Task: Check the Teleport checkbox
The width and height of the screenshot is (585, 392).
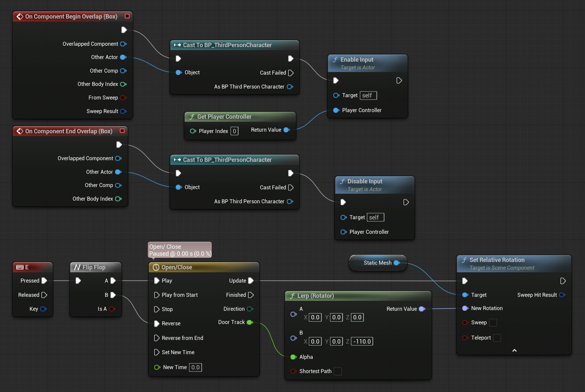Action: [497, 338]
